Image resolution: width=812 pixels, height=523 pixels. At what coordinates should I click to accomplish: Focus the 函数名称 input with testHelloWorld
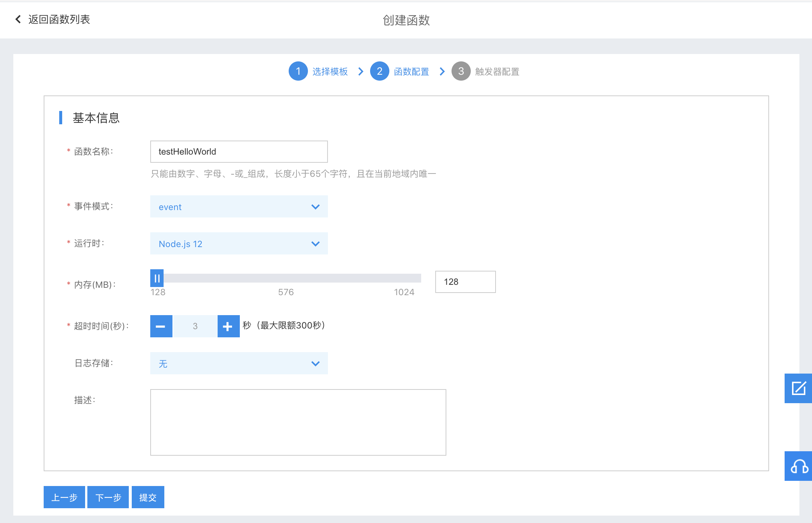point(239,152)
